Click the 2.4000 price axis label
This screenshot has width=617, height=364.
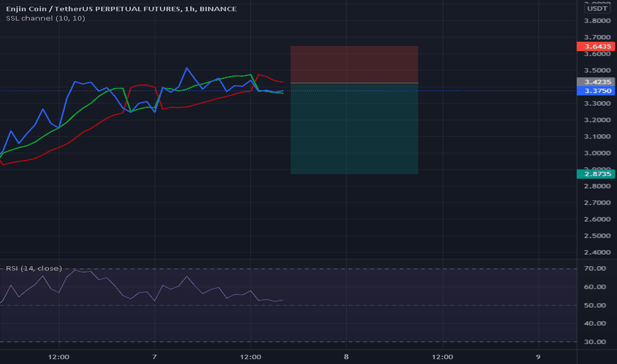point(597,252)
